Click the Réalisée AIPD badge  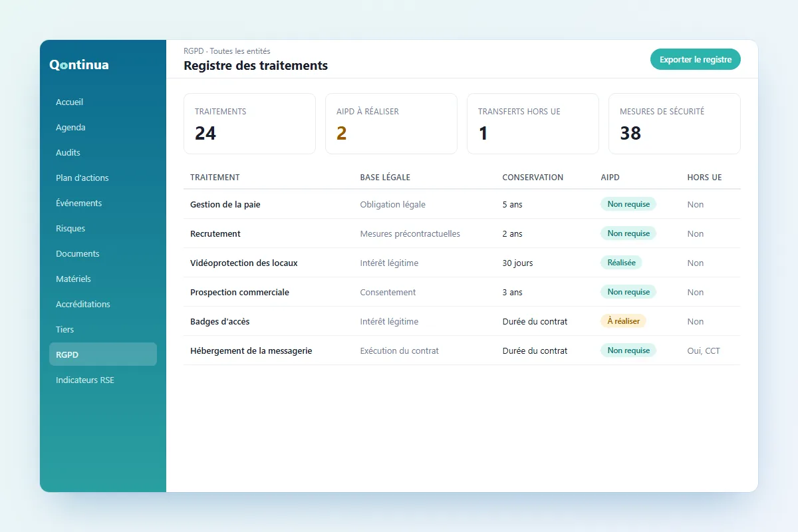(621, 263)
